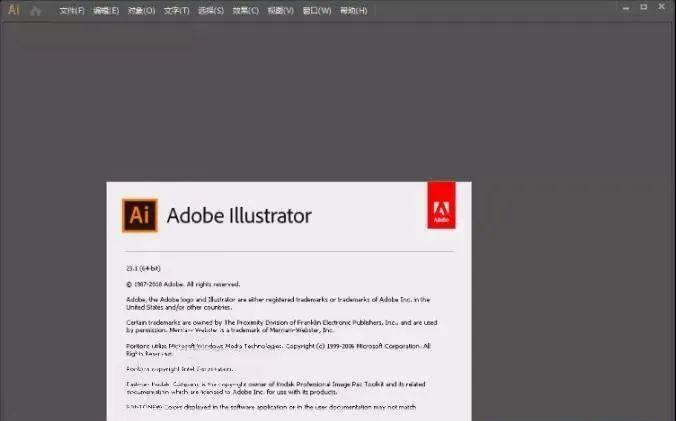Open the 对象(O) menu
Image resolution: width=676 pixels, height=421 pixels.
[141, 11]
